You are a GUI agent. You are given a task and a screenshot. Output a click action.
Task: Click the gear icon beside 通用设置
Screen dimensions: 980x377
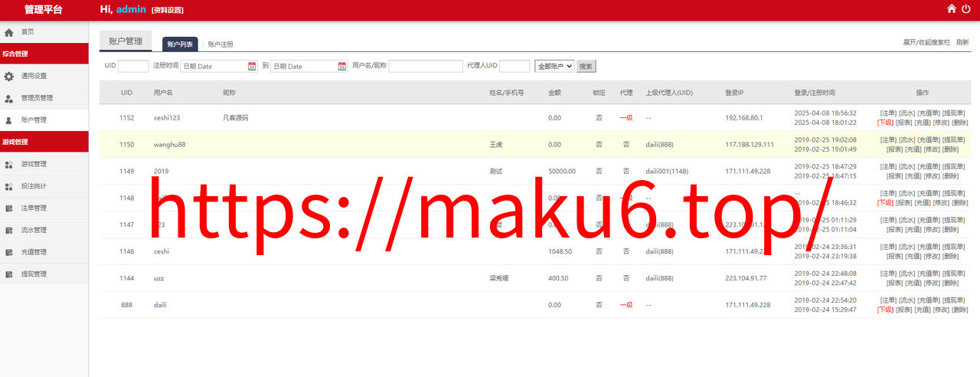[9, 77]
